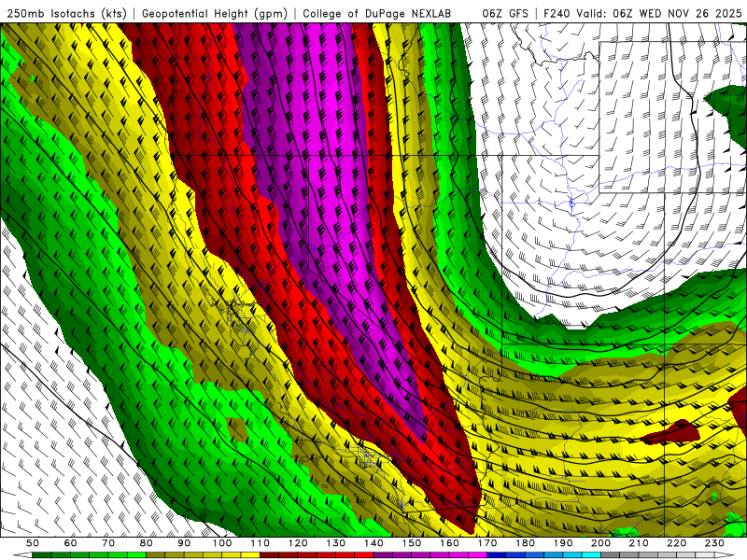Click the '220' scale label

(x=676, y=543)
